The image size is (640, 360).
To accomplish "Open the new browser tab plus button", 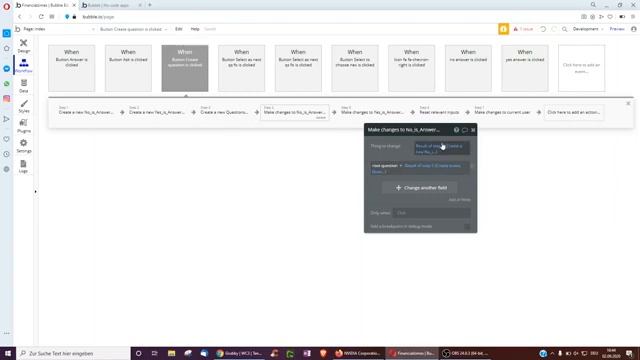I will click(150, 5).
